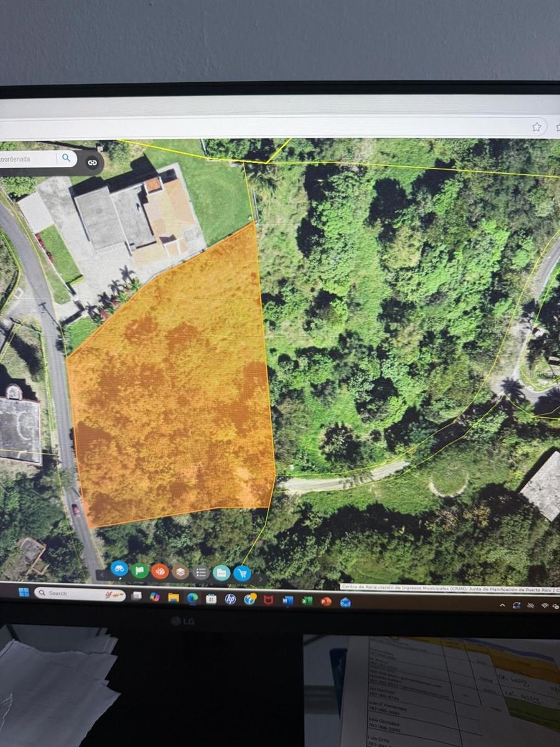
Task: Click the browser address bar
Action: 261,127
